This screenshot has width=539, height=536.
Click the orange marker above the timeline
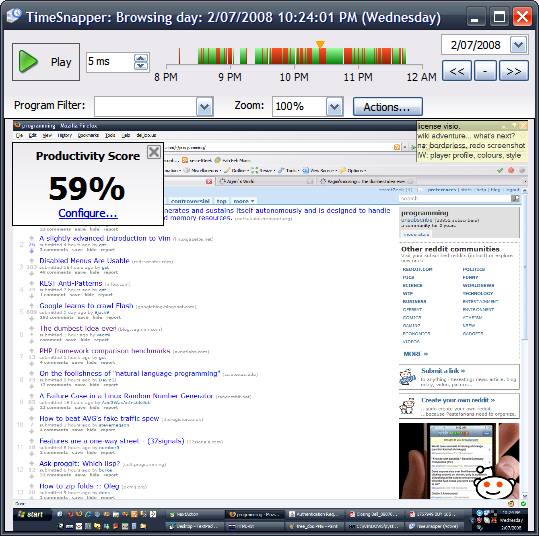pyautogui.click(x=320, y=44)
